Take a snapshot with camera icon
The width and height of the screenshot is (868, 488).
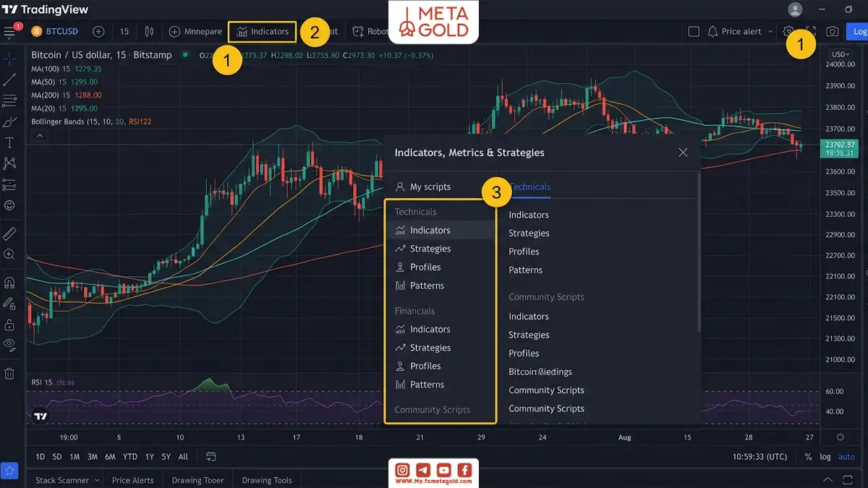[833, 32]
